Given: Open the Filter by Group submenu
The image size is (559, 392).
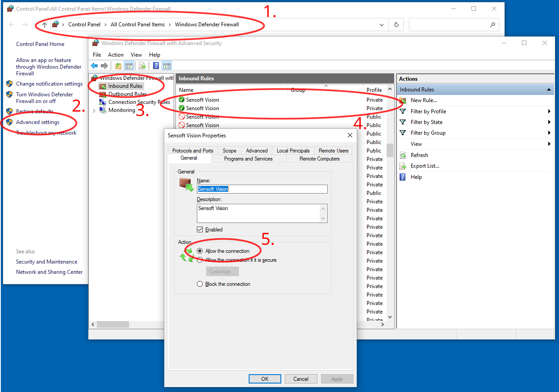Looking at the screenshot, I should (x=475, y=133).
